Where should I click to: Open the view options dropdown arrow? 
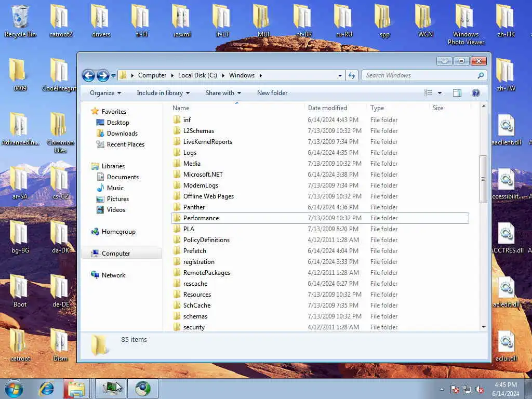pyautogui.click(x=440, y=93)
